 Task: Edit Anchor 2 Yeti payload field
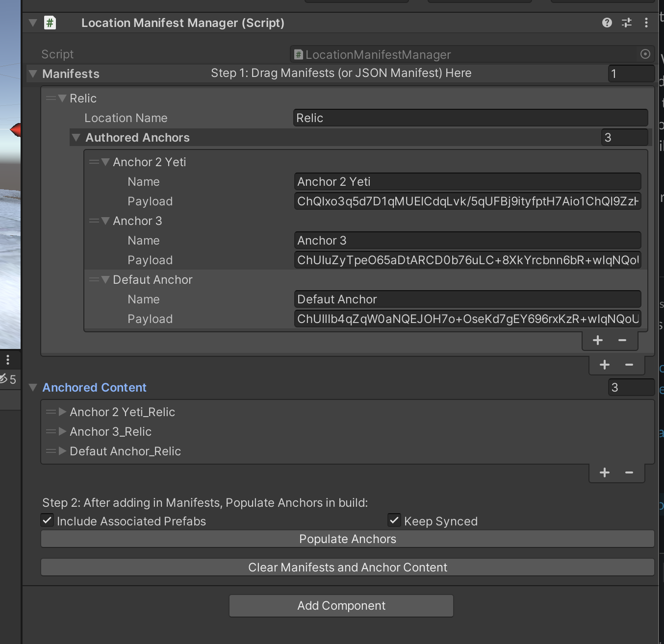click(468, 201)
